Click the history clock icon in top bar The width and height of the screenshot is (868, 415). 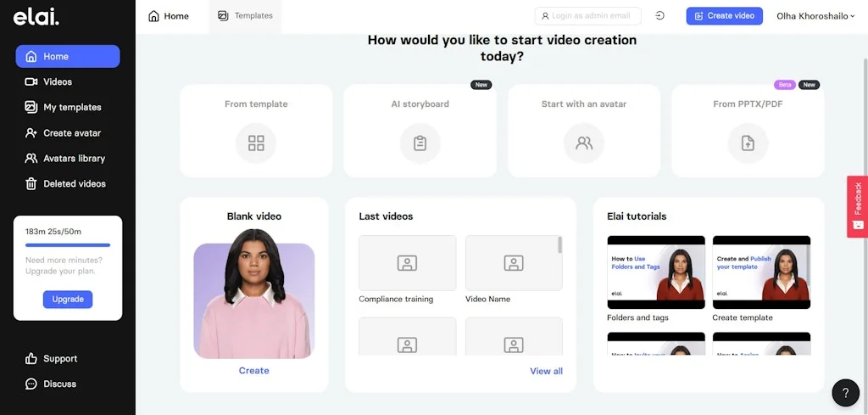point(659,16)
